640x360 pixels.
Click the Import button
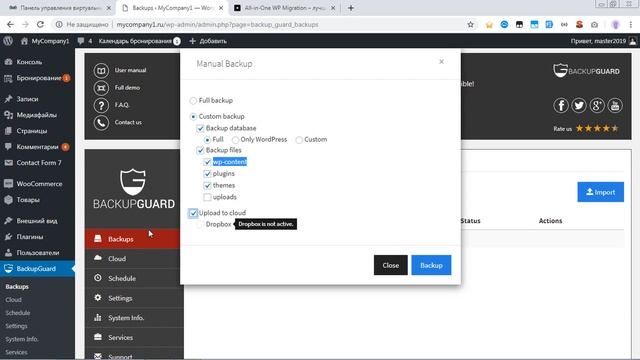tap(600, 192)
